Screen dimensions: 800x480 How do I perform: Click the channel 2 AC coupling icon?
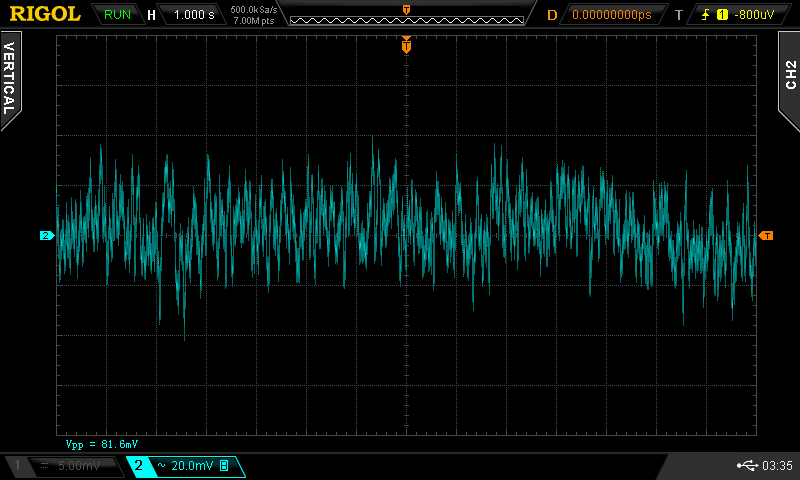coord(161,465)
